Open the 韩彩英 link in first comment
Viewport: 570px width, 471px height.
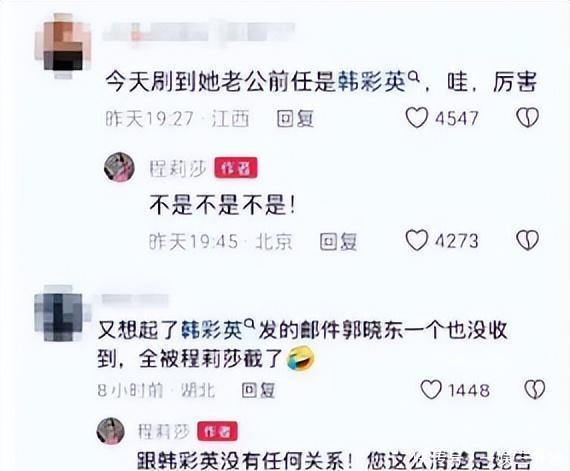(x=372, y=81)
